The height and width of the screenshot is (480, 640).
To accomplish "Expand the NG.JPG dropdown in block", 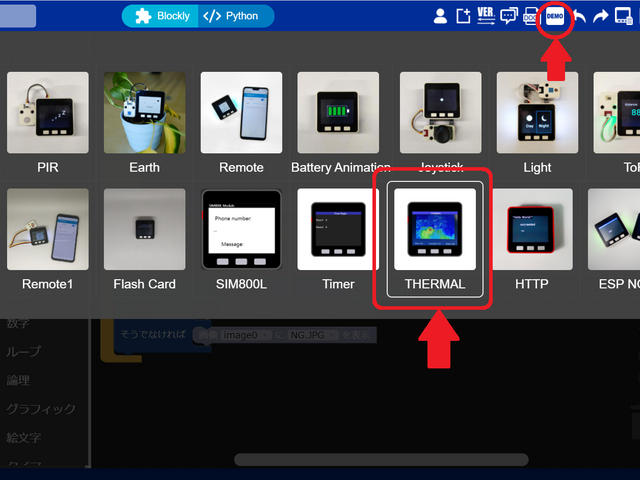I will click(x=310, y=334).
